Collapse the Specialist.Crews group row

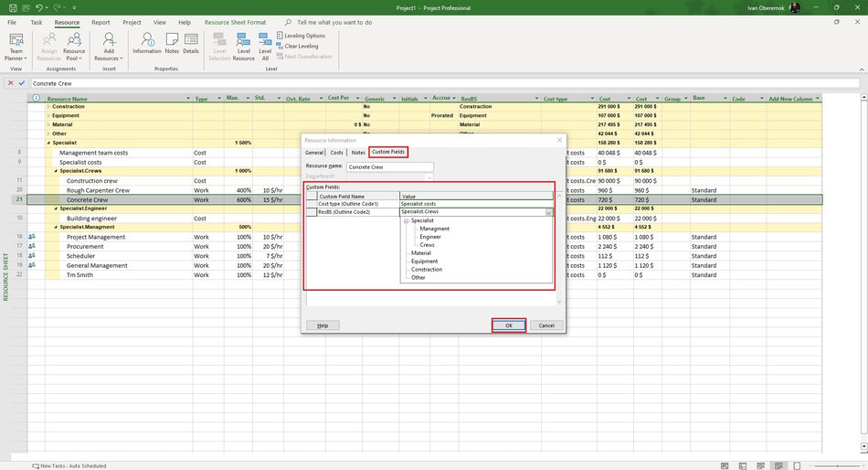[x=56, y=171]
